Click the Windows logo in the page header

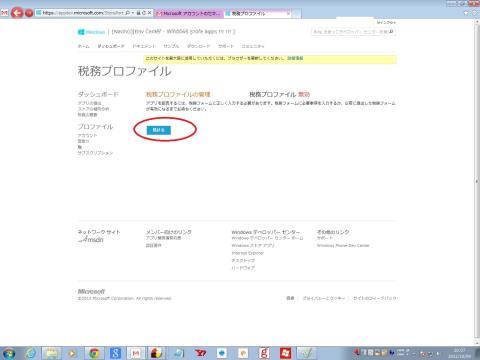pos(91,32)
